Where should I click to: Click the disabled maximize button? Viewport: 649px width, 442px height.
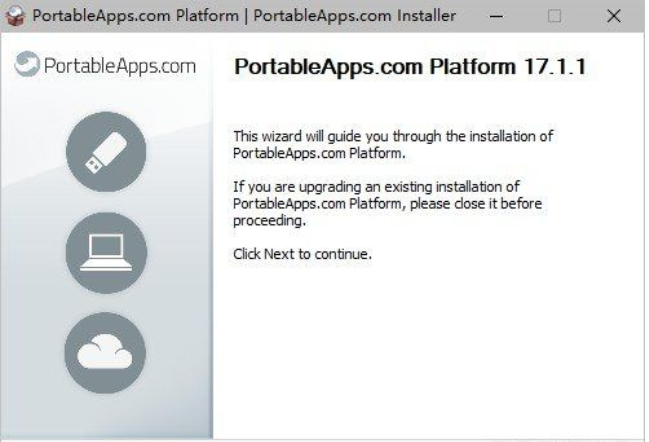point(555,16)
